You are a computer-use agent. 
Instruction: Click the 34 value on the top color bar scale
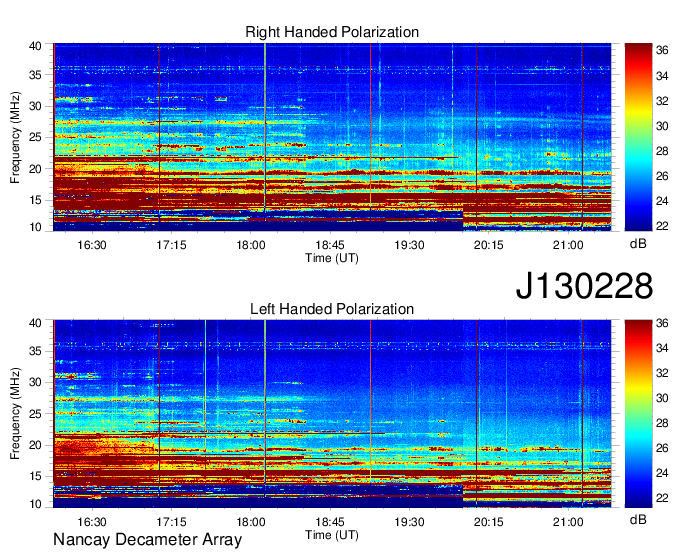(x=662, y=76)
